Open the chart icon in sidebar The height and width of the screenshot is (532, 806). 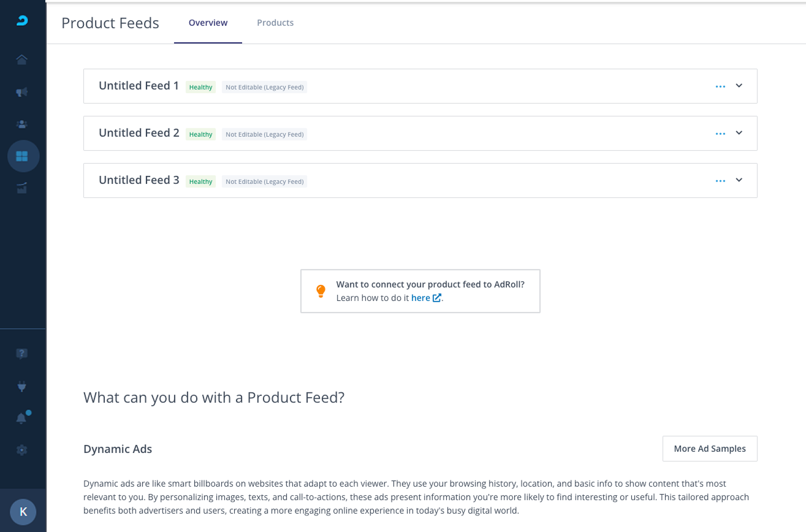pos(22,188)
